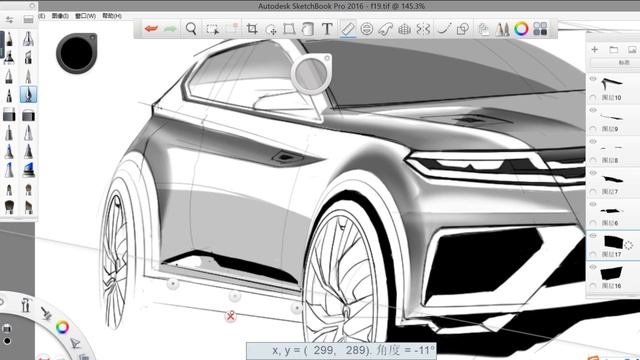640x360 pixels.
Task: Close the ruler with red X handle
Action: (231, 316)
